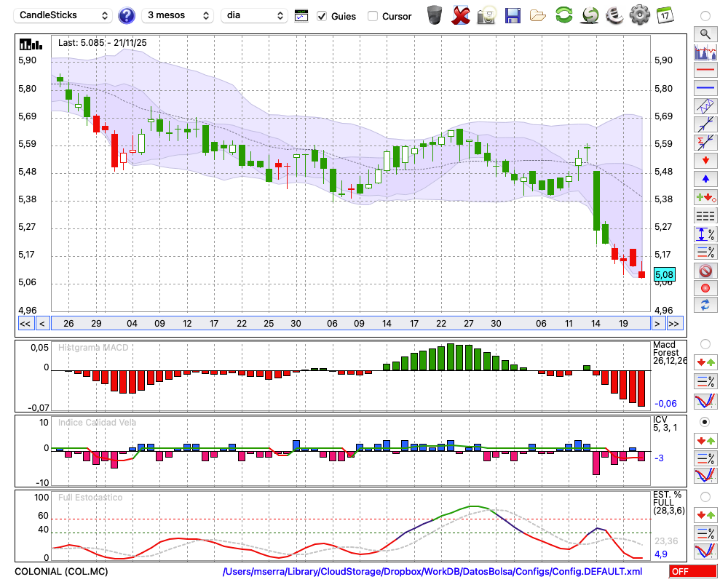Click the green plus red arrow signals icon
Image resolution: width=728 pixels, height=582 pixels.
coord(705,198)
